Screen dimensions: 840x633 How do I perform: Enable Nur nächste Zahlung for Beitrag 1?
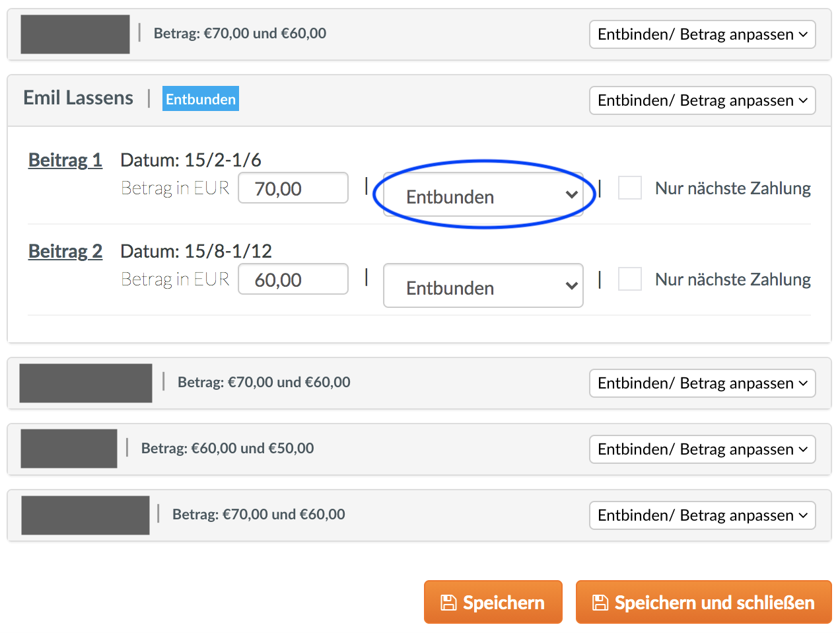tap(629, 188)
